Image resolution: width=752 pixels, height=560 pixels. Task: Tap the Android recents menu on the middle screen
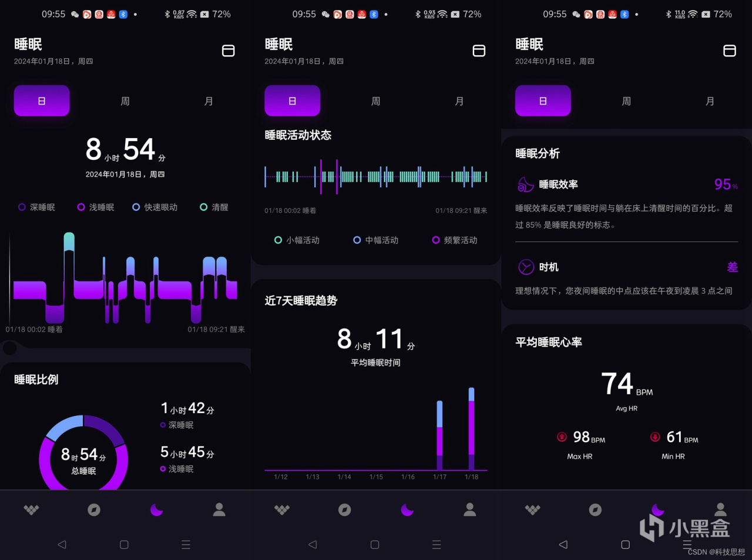pyautogui.click(x=437, y=545)
